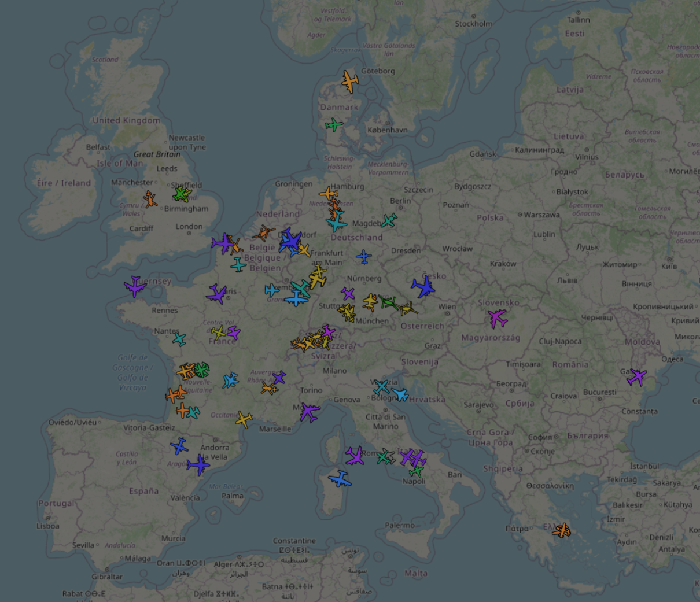Screen dimensions: 700x602
Task: Select the orange helicopter south of Nederland label
Action: (263, 233)
